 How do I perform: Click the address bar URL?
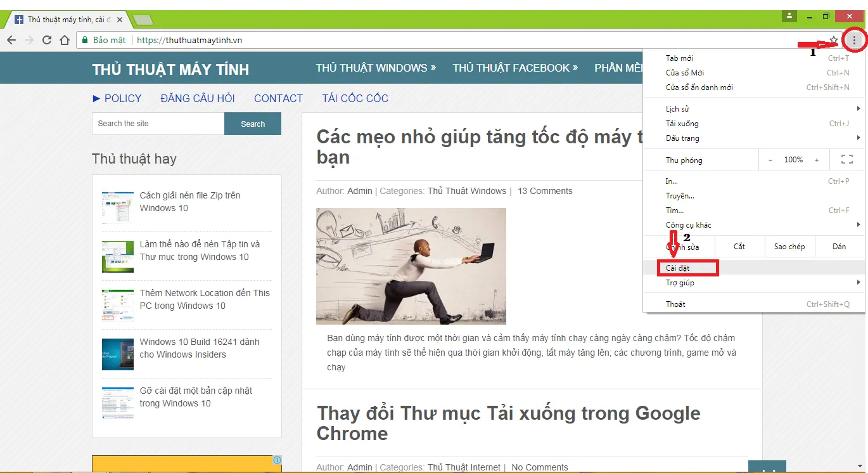tap(189, 40)
